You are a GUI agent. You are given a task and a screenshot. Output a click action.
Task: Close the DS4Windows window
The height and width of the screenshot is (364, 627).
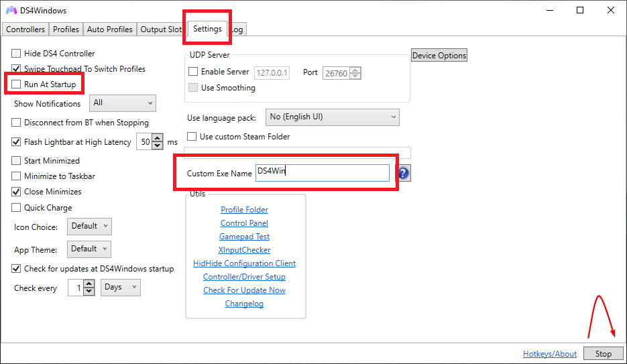[x=611, y=10]
